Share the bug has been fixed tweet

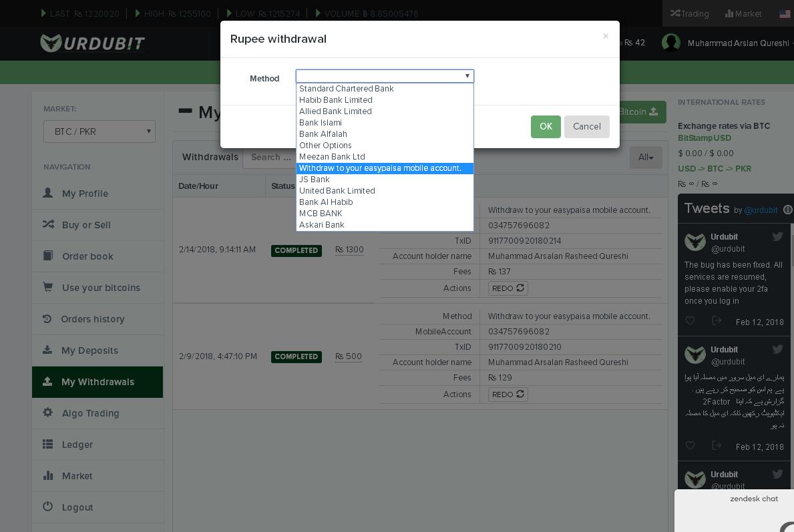pyautogui.click(x=717, y=321)
